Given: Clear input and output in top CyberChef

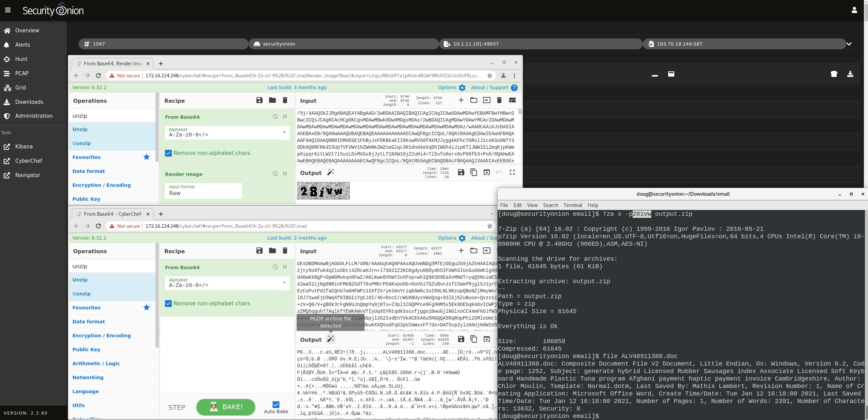Looking at the screenshot, I should coord(499,100).
